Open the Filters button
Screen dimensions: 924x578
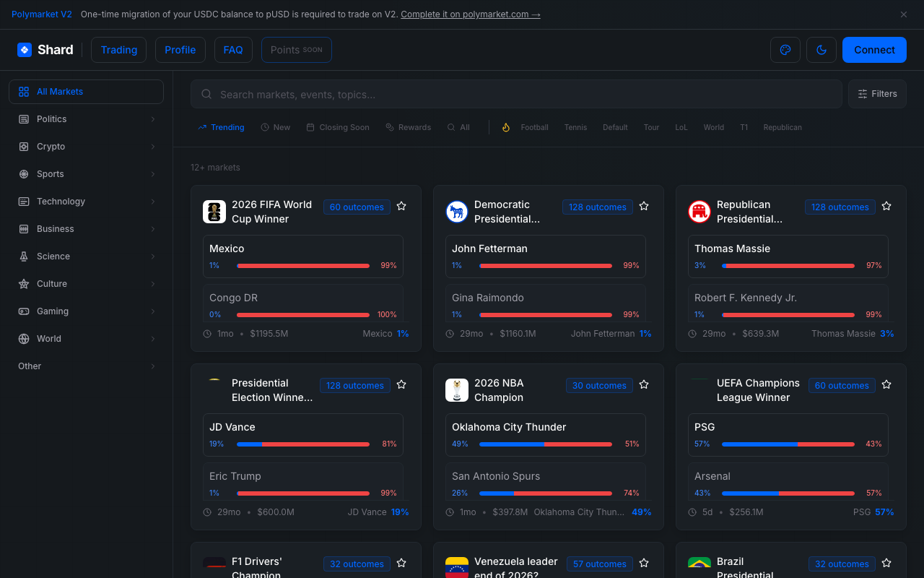pyautogui.click(x=877, y=94)
